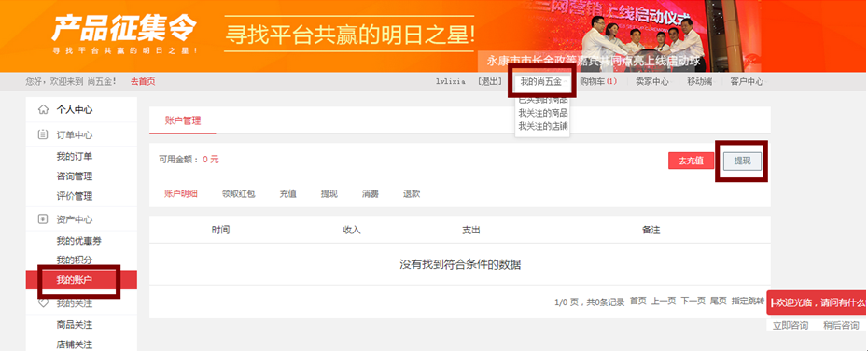Expand the 卖家中心 dropdown
The image size is (868, 351).
point(652,81)
